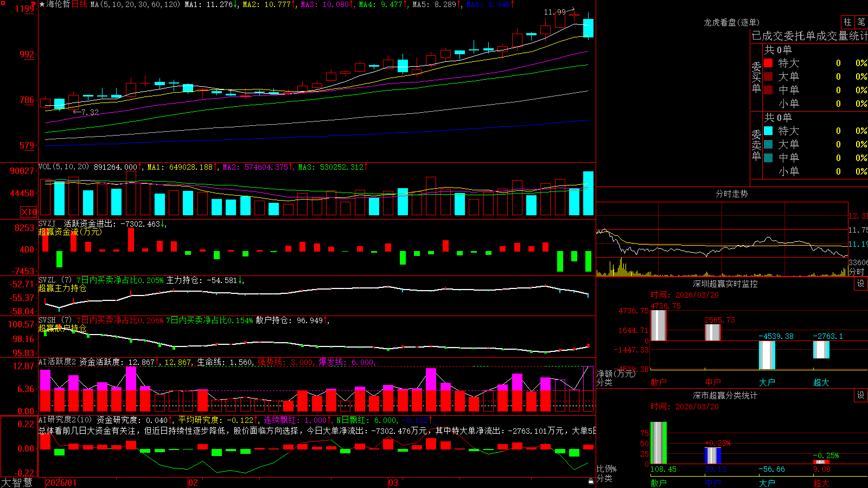The width and height of the screenshot is (868, 488).
Task: Click the 大智慧 logo at bottom left
Action: click(x=17, y=483)
